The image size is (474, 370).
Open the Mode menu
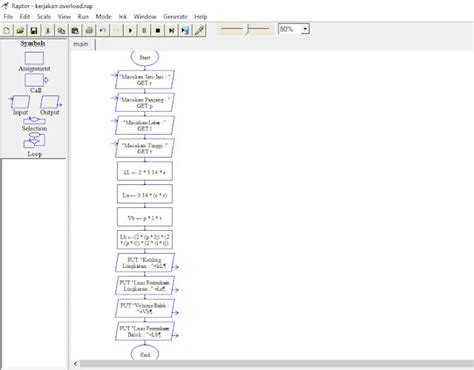[104, 17]
